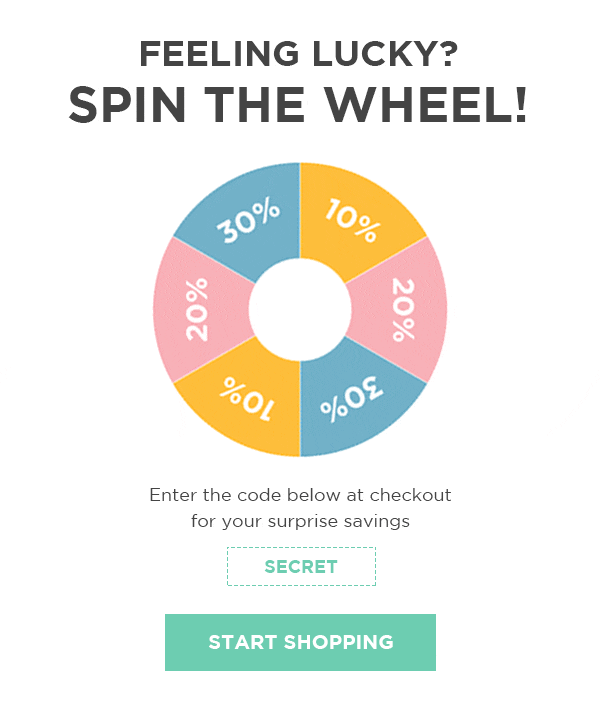The height and width of the screenshot is (701, 600).
Task: Click the START SHOPPING button
Action: click(300, 642)
